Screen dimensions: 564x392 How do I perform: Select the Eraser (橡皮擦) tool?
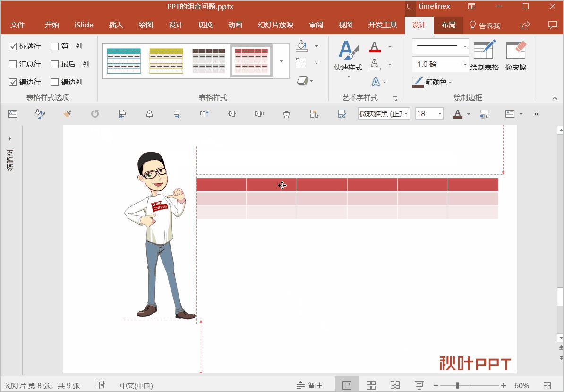pyautogui.click(x=515, y=55)
